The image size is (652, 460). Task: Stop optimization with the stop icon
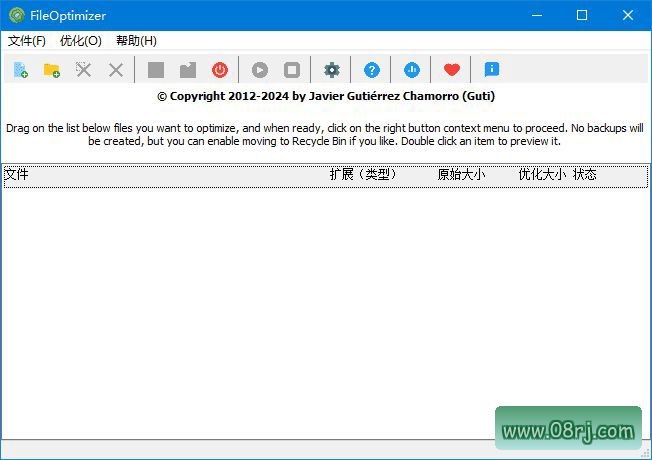pos(292,70)
